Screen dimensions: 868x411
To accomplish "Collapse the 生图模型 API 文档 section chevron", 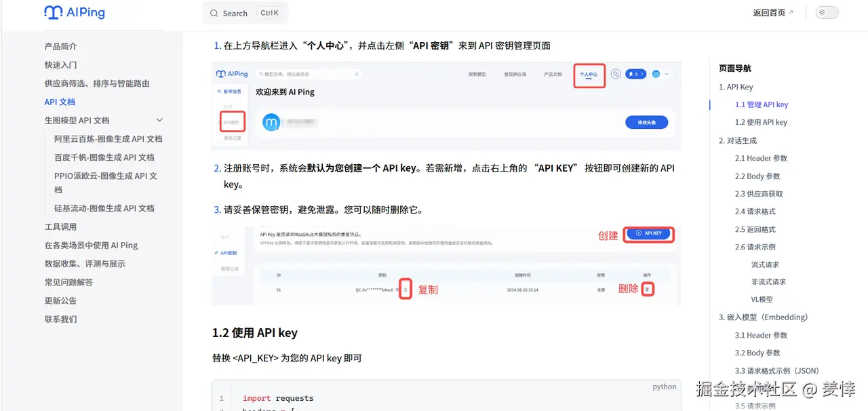I will (x=159, y=119).
